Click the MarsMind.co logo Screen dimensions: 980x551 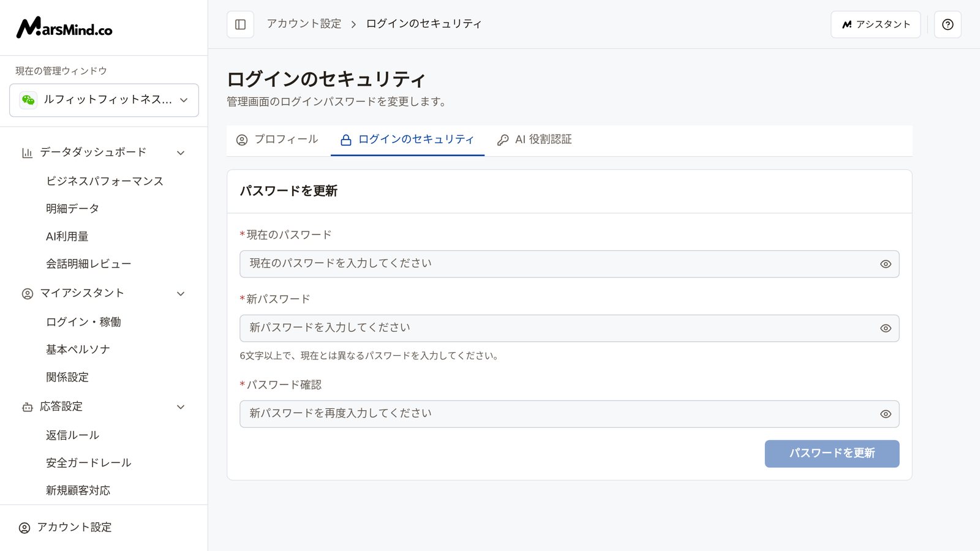(64, 28)
